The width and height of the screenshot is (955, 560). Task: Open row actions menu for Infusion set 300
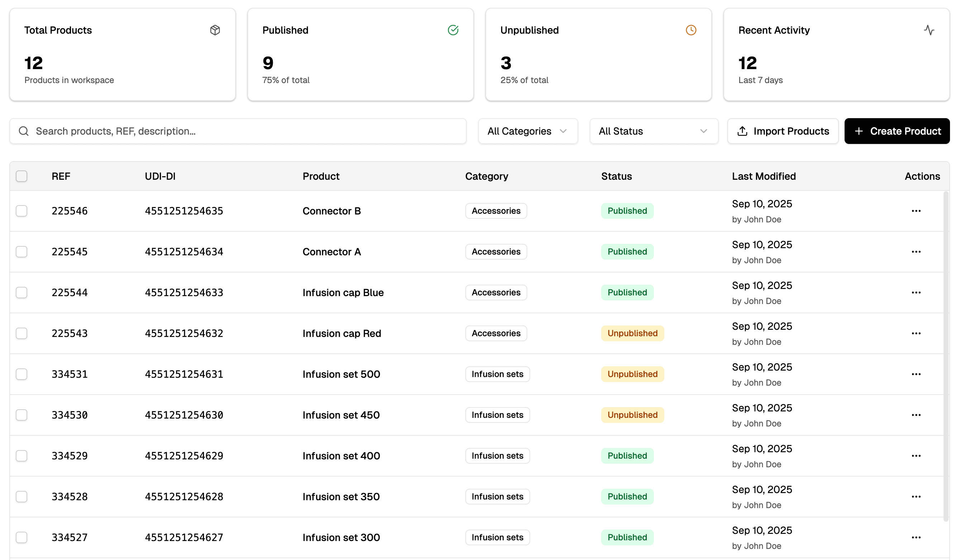pyautogui.click(x=916, y=537)
